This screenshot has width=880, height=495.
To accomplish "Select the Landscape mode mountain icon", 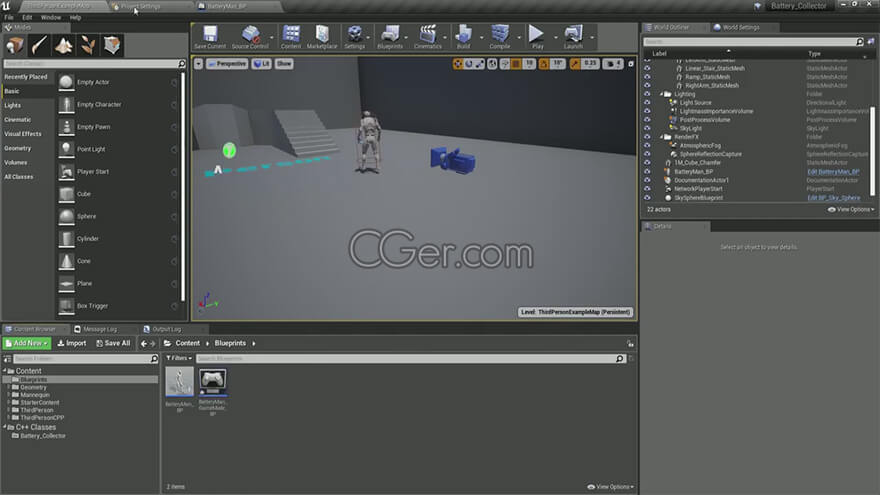I will pos(63,45).
